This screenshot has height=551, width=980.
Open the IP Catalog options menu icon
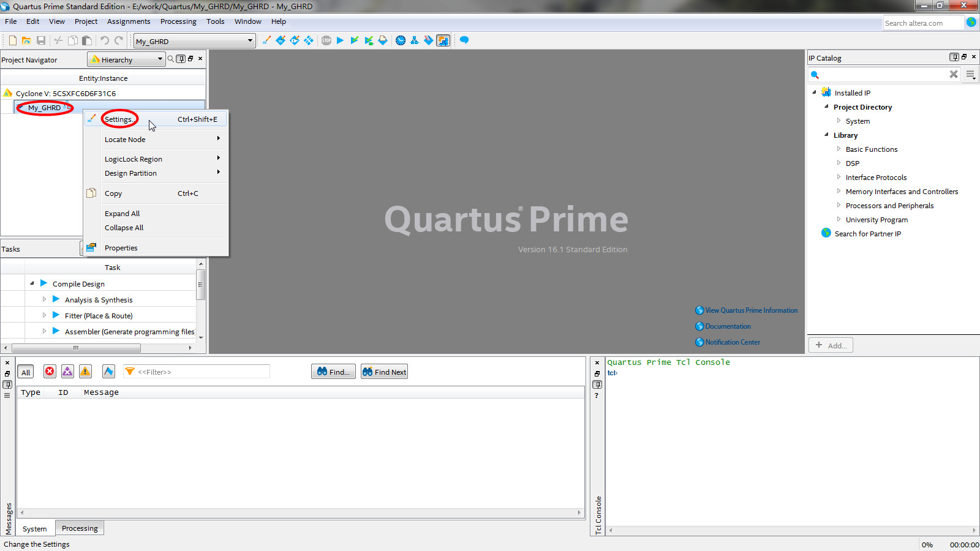[970, 74]
